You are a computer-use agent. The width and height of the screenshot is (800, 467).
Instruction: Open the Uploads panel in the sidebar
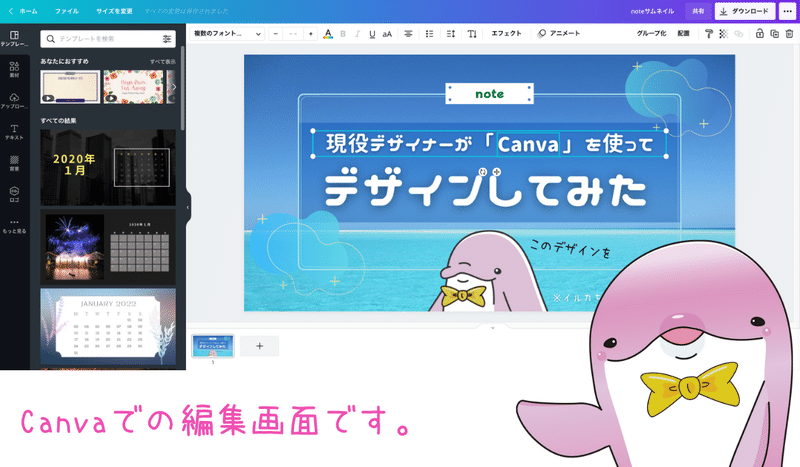[x=14, y=101]
